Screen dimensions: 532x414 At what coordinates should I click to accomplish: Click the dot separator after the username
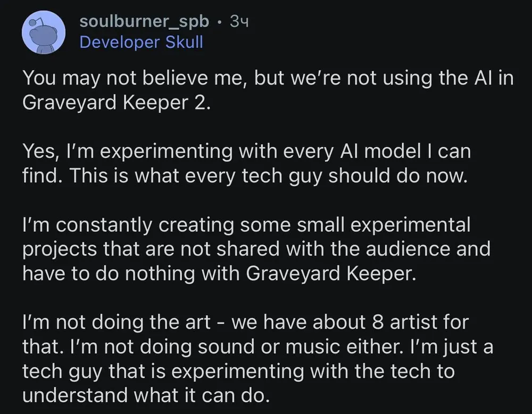pyautogui.click(x=221, y=22)
